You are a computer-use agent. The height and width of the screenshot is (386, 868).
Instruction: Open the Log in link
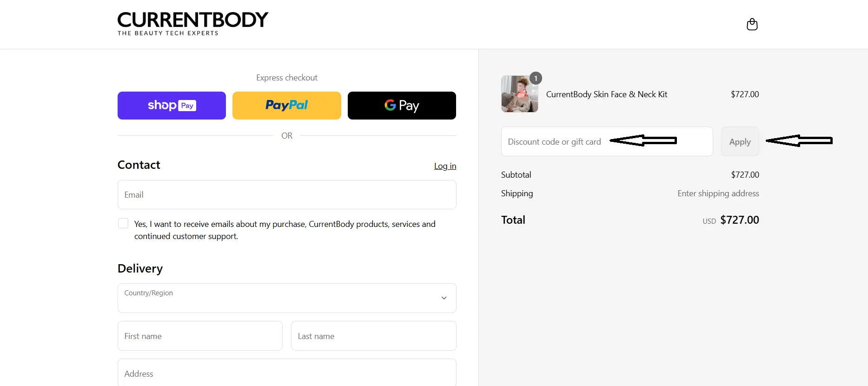pos(445,166)
